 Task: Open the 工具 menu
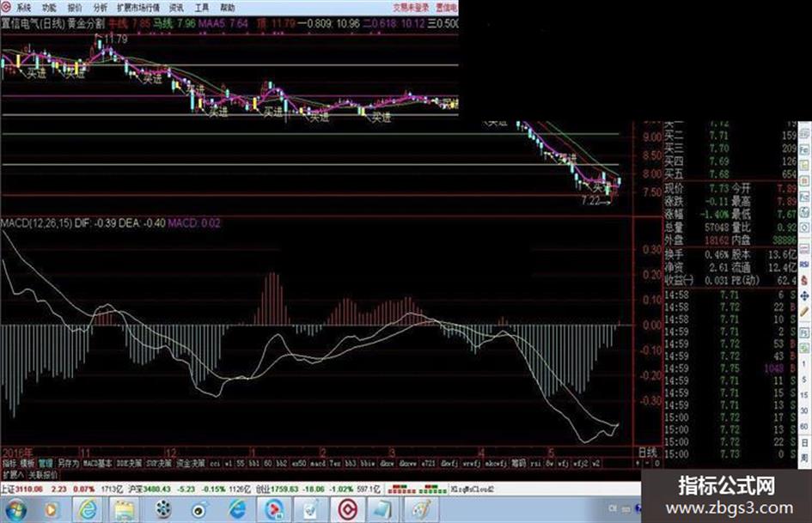[x=202, y=8]
